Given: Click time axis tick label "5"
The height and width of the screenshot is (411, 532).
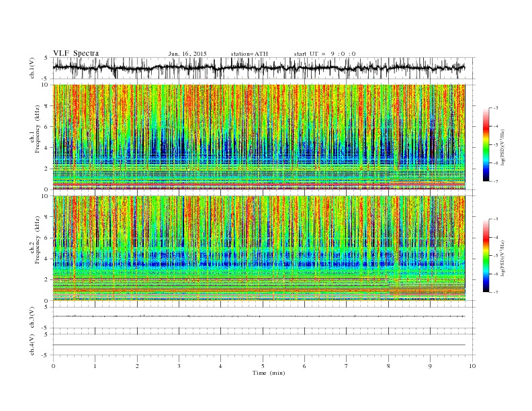Looking at the screenshot, I should coord(263,366).
